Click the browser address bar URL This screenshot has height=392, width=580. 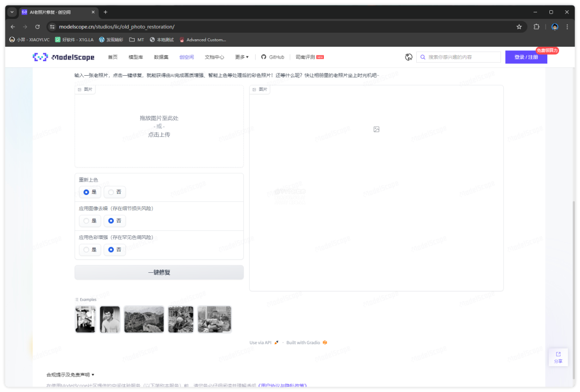click(x=117, y=27)
